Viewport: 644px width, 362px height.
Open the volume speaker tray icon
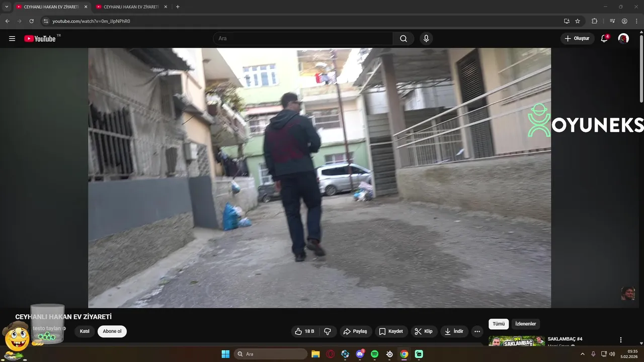(612, 354)
